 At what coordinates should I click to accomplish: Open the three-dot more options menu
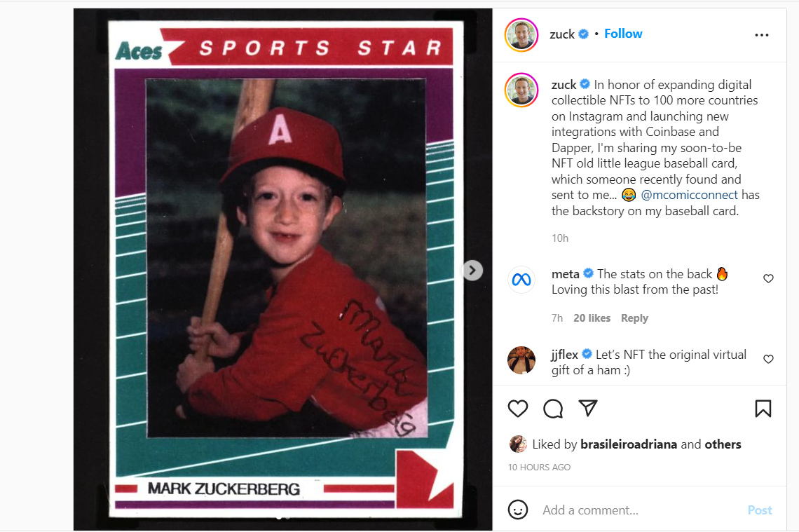point(762,35)
